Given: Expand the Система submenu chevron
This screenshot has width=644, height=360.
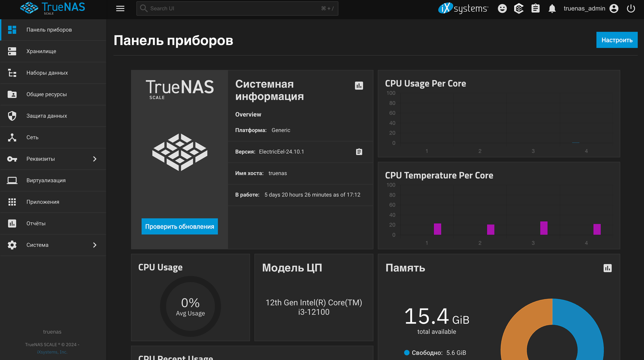Looking at the screenshot, I should (95, 245).
